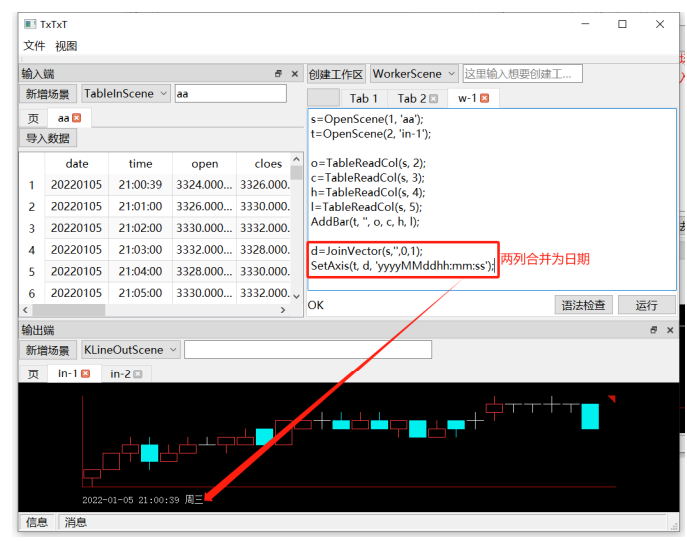Open the 消息 tab at bottom
The width and height of the screenshot is (687, 541).
point(76,522)
